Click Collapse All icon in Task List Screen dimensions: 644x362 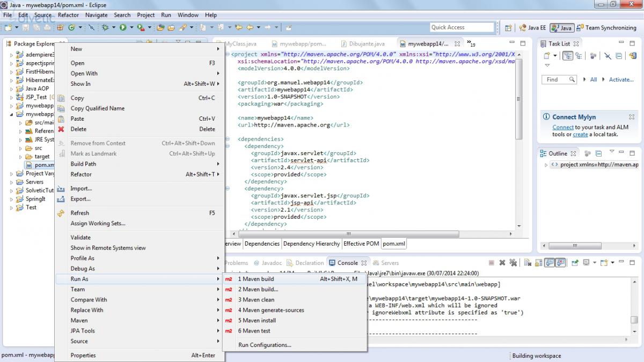pyautogui.click(x=619, y=55)
